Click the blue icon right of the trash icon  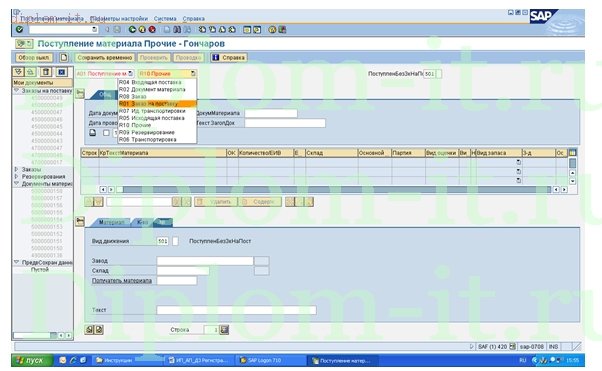[x=62, y=72]
